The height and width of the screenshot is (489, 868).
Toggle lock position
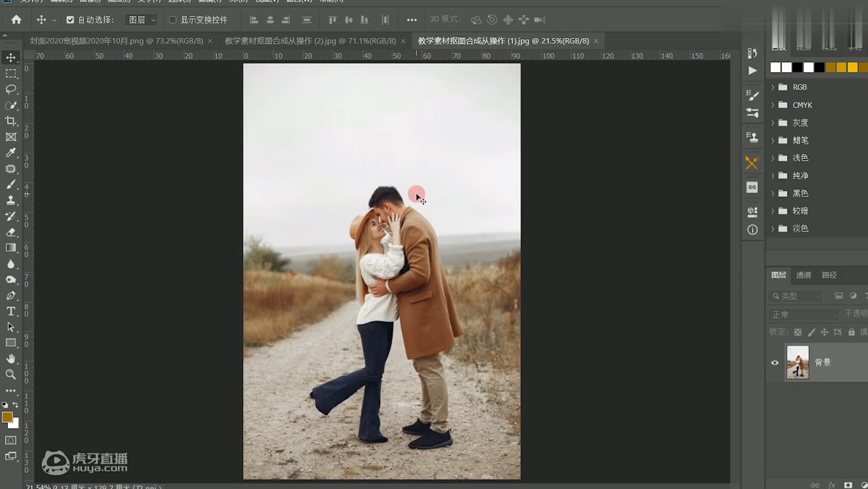click(824, 332)
